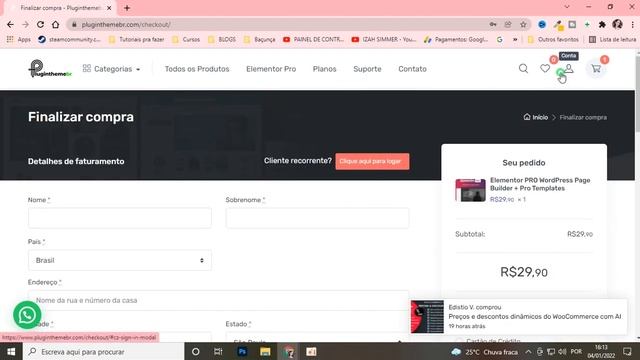Open Photoshop from the taskbar
Viewport: 640px width, 360px height.
242,351
